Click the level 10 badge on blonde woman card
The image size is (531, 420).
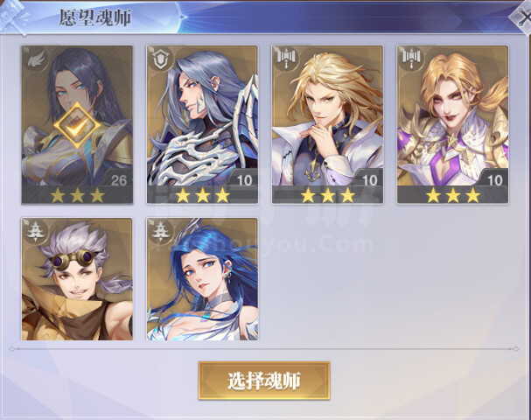click(495, 180)
